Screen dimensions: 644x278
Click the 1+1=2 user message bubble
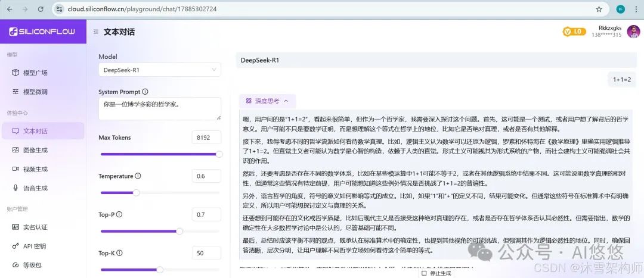click(x=622, y=80)
